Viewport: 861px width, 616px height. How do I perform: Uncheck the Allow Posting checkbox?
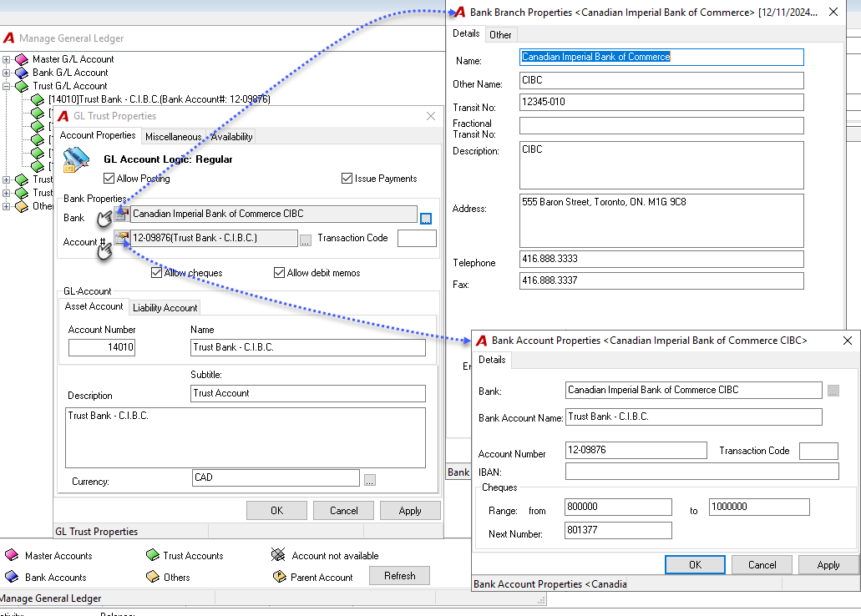pos(109,179)
